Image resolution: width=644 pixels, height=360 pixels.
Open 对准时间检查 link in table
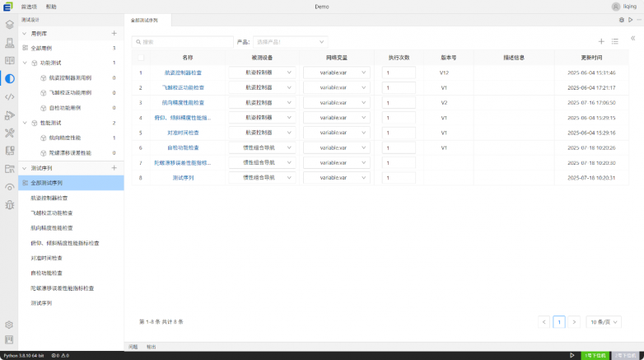(x=183, y=133)
